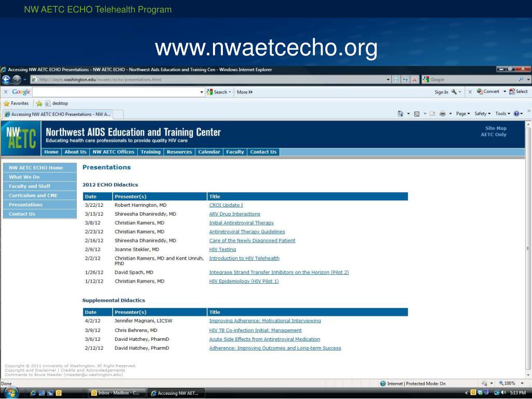
Task: Open the About Us navigation tab
Action: click(75, 152)
